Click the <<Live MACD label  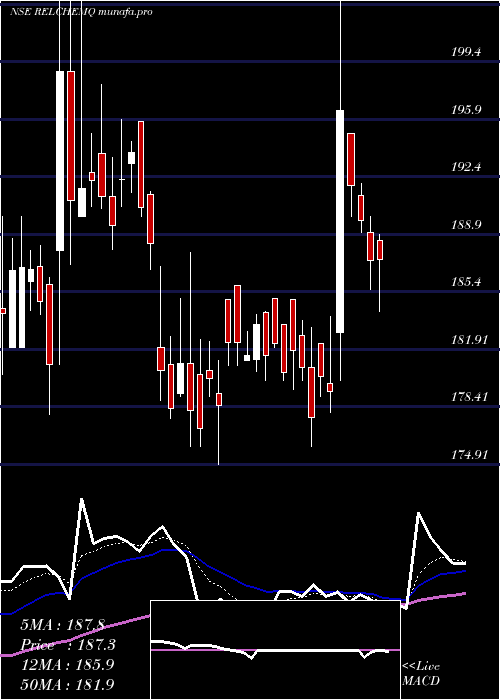tap(421, 673)
